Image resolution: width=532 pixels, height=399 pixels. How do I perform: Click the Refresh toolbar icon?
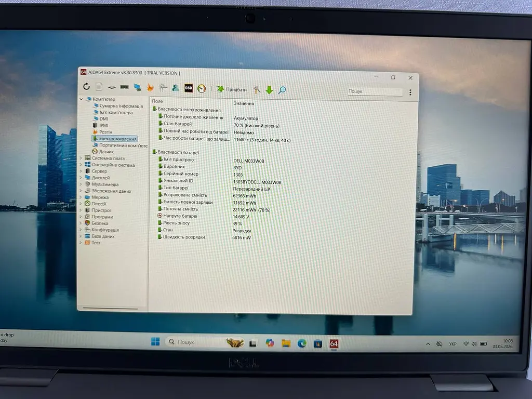(x=87, y=87)
